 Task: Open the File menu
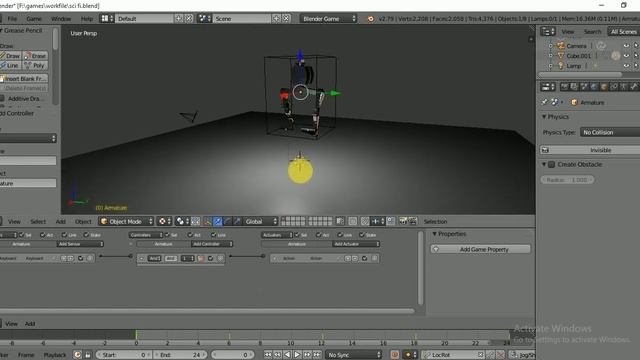point(12,19)
